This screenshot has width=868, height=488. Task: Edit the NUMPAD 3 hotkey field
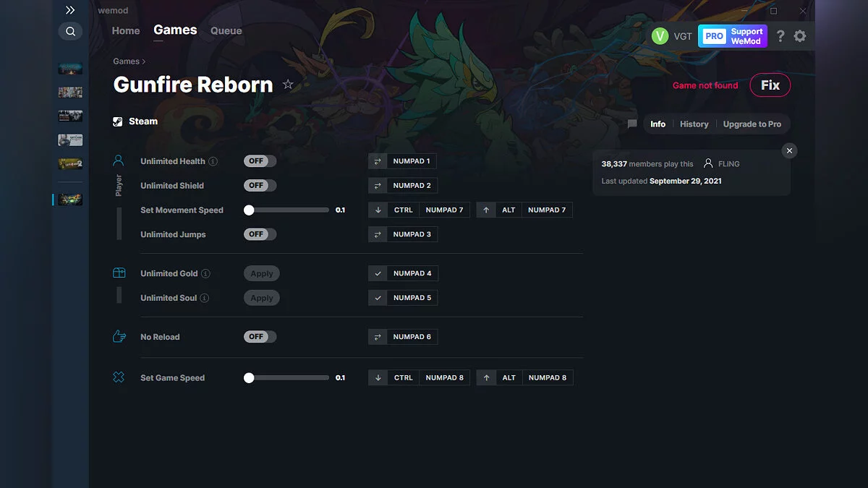pyautogui.click(x=412, y=234)
